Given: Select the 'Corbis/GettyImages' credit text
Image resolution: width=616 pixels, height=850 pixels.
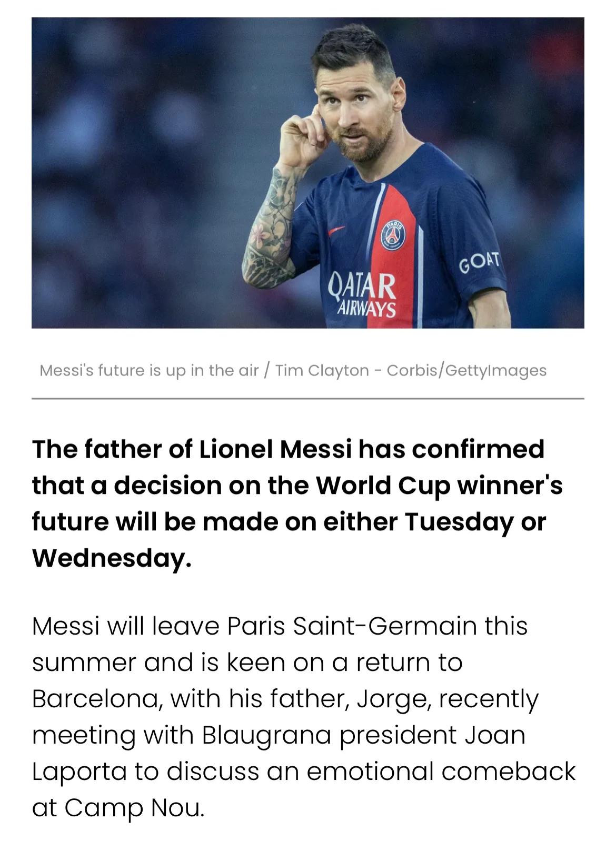Looking at the screenshot, I should tap(466, 370).
